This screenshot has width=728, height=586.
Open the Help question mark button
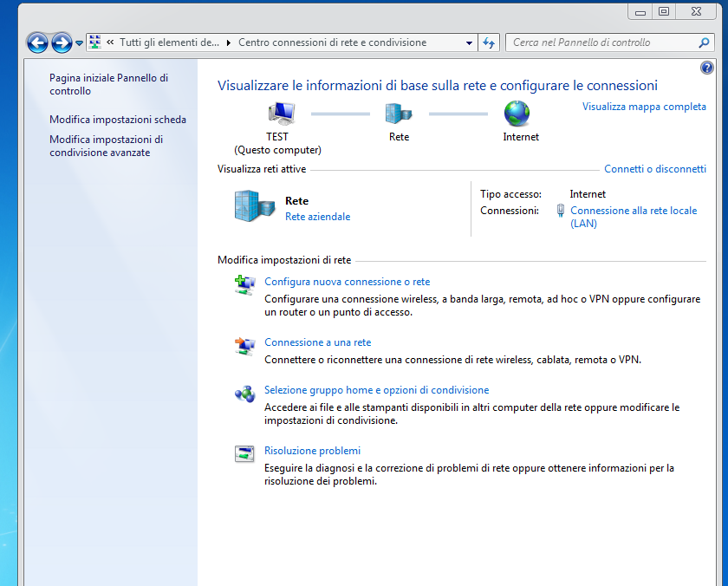point(706,68)
